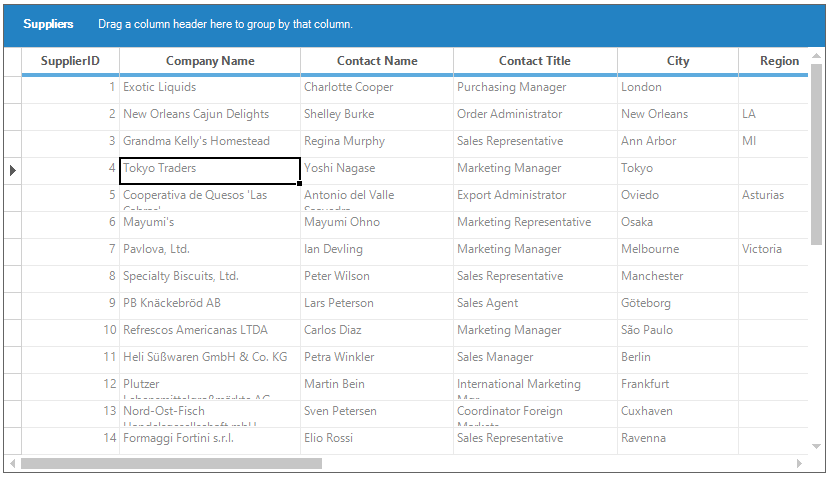Viewport: 829px width, 477px height.
Task: Select Refrescos Americanas LTDA cell
Action: 210,333
